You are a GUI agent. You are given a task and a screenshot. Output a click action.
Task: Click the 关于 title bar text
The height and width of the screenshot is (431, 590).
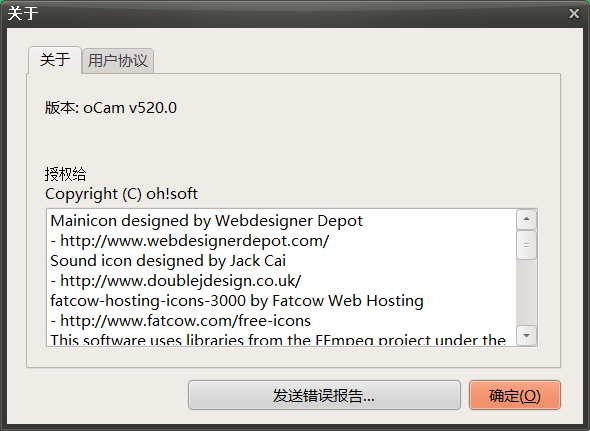pos(23,14)
